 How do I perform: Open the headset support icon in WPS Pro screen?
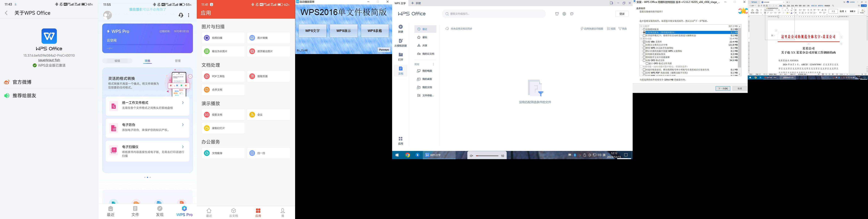click(181, 15)
